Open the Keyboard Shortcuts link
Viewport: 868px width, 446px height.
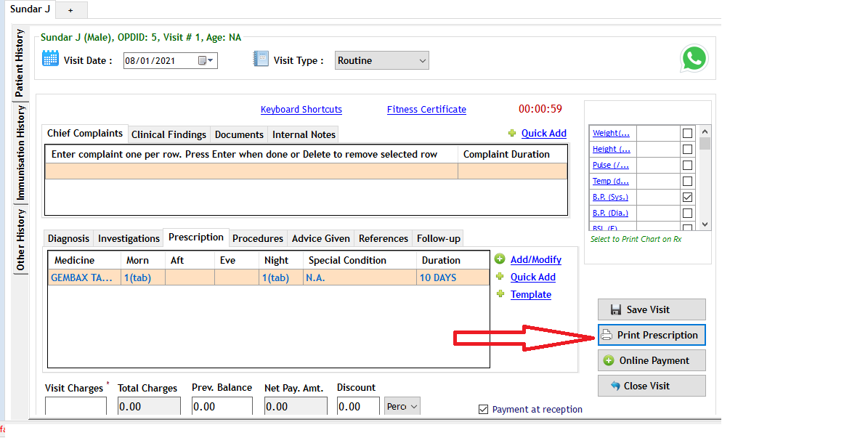(x=301, y=110)
